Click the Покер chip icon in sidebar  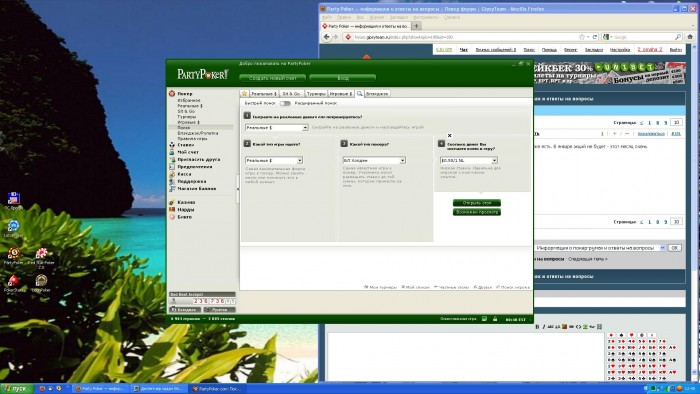pos(172,94)
